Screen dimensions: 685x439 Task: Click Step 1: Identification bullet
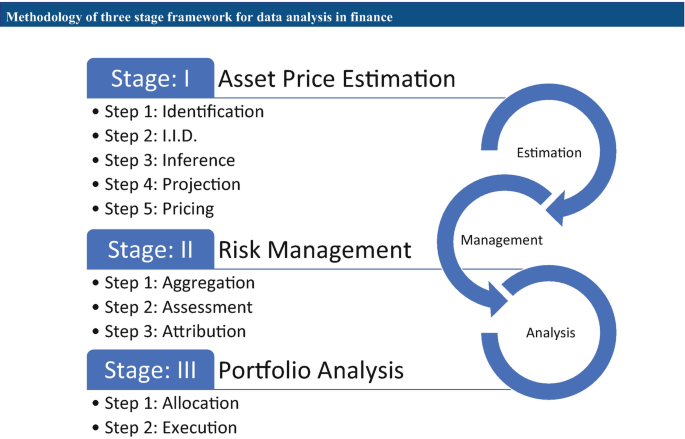pos(178,111)
